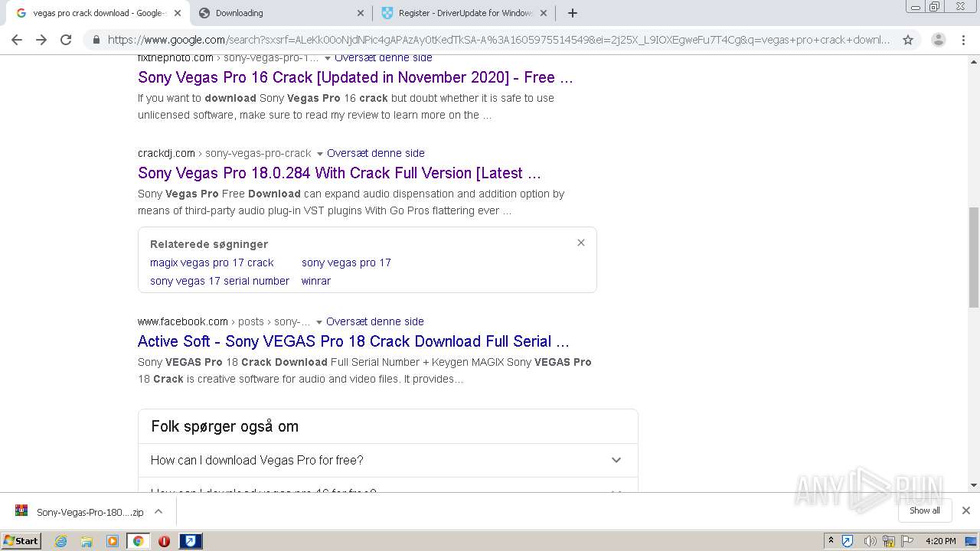The height and width of the screenshot is (551, 980).
Task: Open Action Center flag icon
Action: [906, 541]
